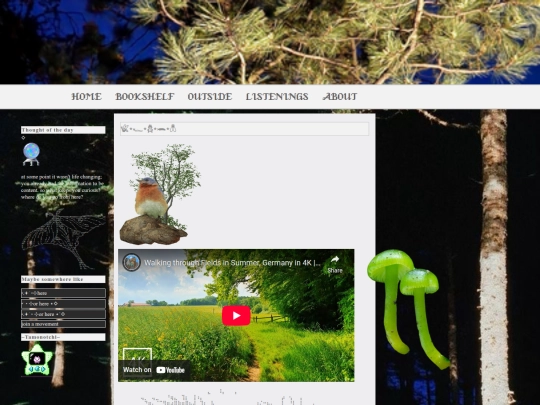This screenshot has width=540, height=405.
Task: Click the thought of the day paragraph
Action: (62, 187)
